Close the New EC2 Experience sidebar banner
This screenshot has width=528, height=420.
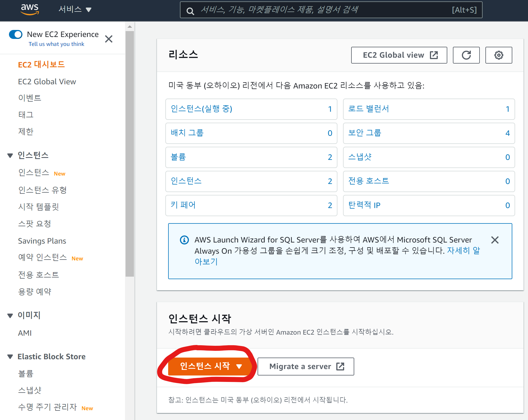click(x=109, y=39)
